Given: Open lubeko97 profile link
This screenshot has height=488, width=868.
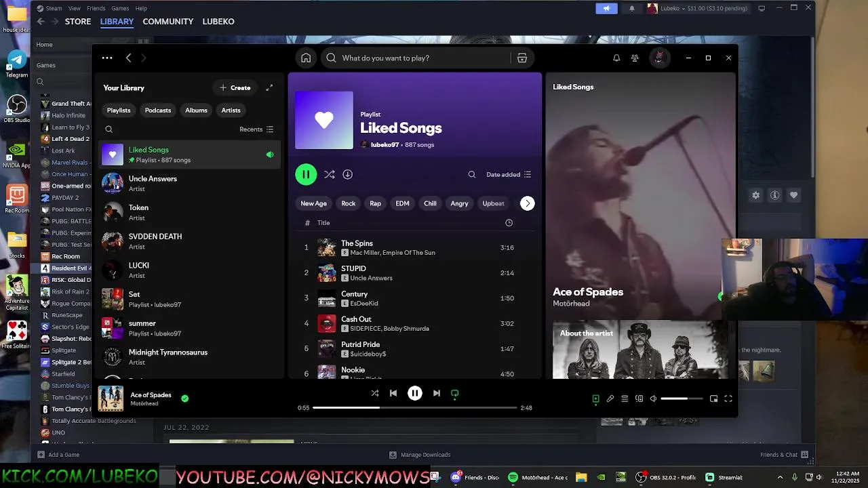Looking at the screenshot, I should coord(384,145).
